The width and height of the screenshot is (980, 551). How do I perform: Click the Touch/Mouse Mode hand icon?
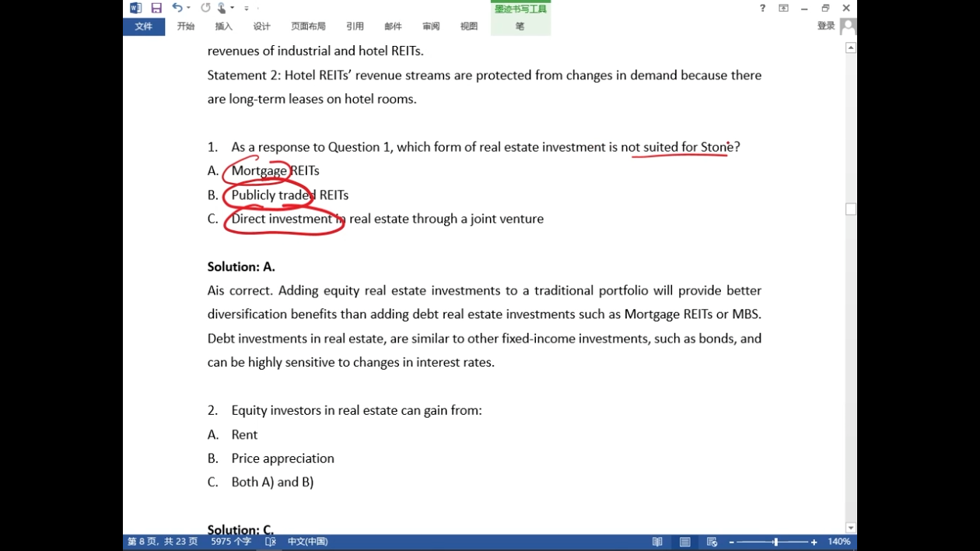(x=222, y=8)
